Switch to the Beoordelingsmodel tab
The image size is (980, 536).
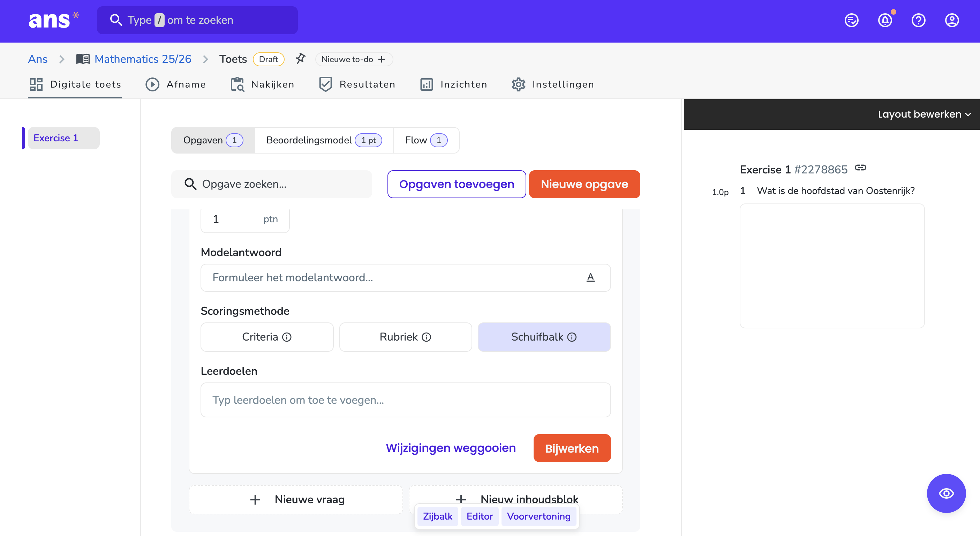324,140
